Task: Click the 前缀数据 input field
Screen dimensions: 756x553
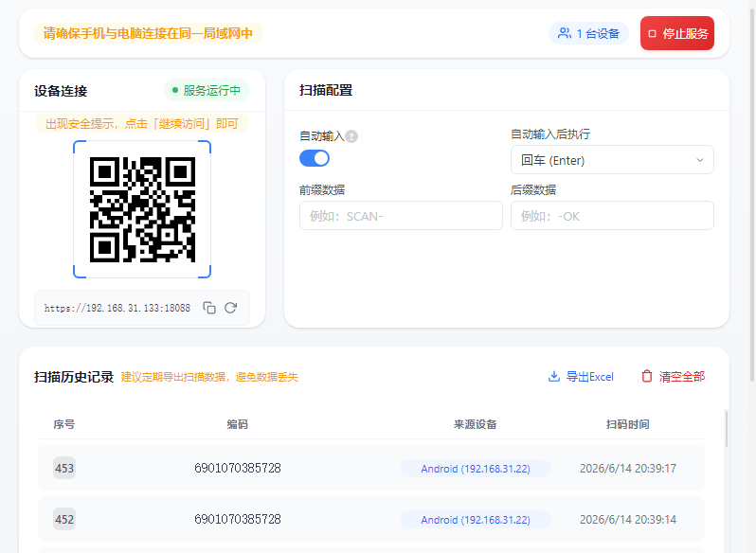Action: click(x=401, y=216)
